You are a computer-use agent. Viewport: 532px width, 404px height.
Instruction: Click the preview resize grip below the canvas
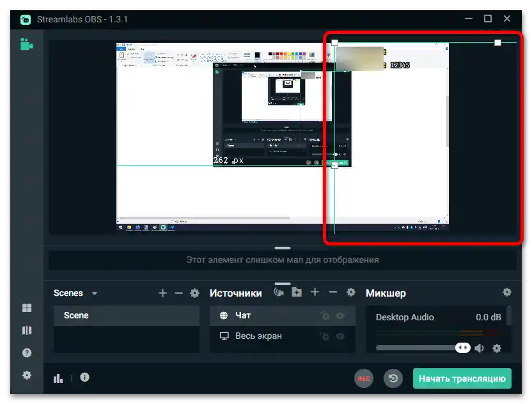click(x=283, y=248)
